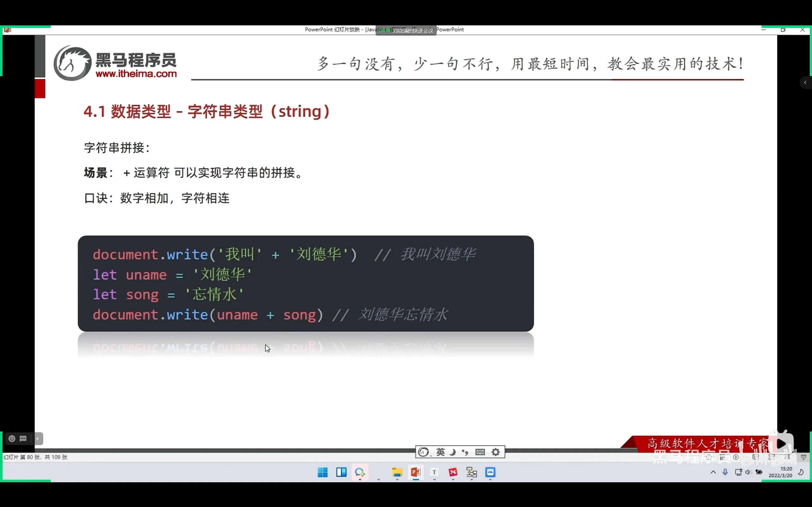Toggle the IME moon mode icon

[x=453, y=452]
